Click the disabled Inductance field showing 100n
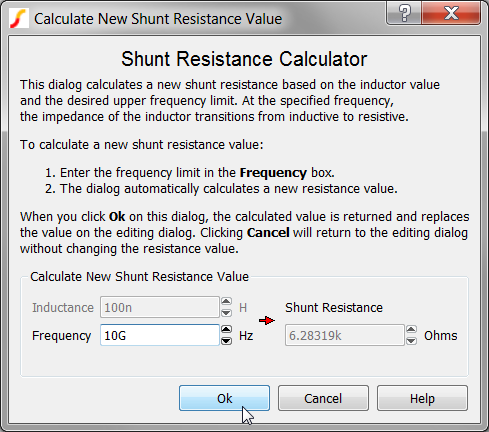This screenshot has width=489, height=432. click(x=160, y=307)
